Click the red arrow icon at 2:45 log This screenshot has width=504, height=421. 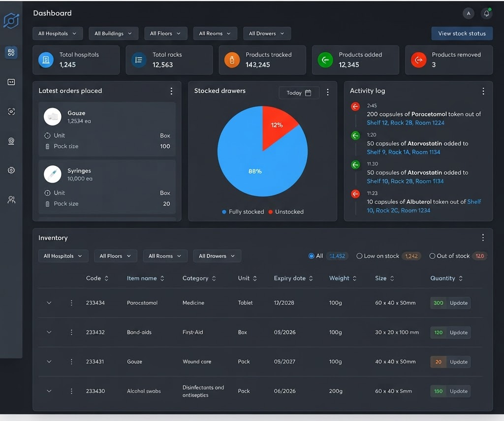tap(355, 106)
